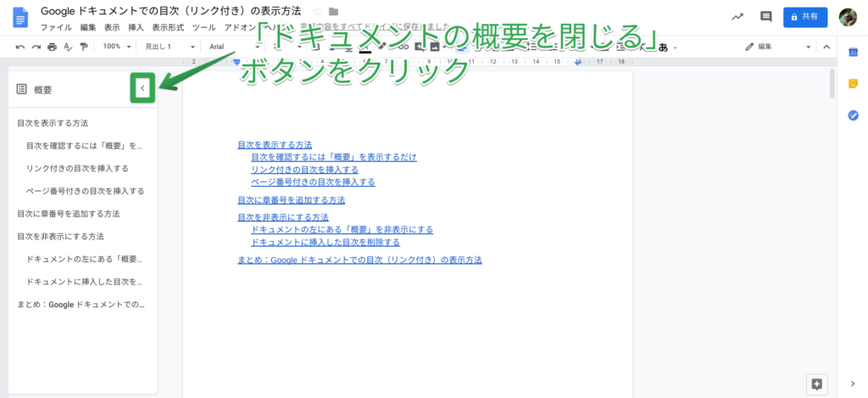The height and width of the screenshot is (398, 868).
Task: Follow the 目次を確認するには「概要」を表示するだけ link
Action: (x=334, y=158)
